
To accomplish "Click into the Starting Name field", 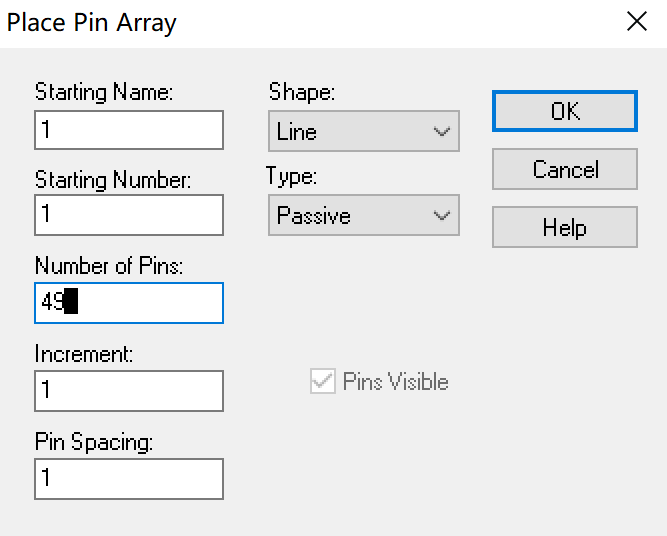I will [x=129, y=130].
